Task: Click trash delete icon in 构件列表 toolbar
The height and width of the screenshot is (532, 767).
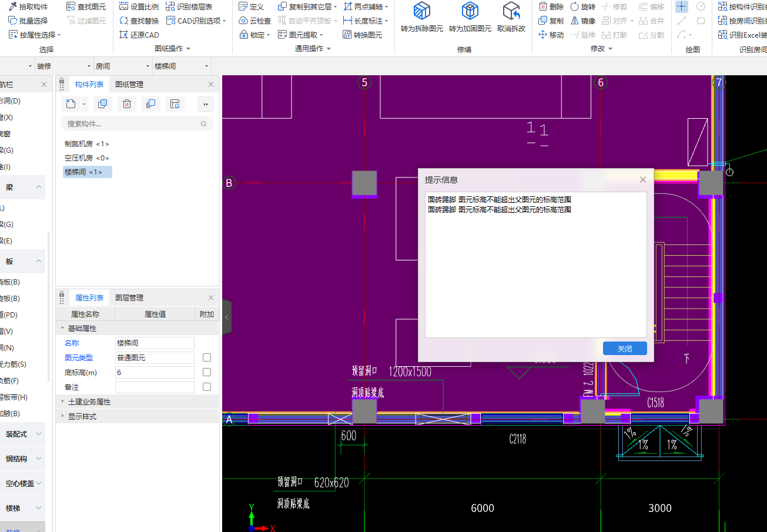Action: click(x=127, y=104)
